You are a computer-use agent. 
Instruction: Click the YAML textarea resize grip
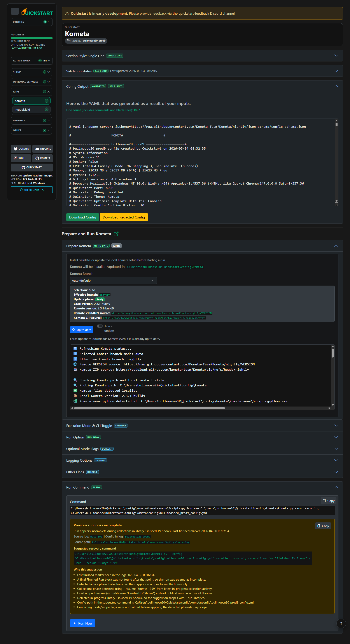[x=336, y=204]
